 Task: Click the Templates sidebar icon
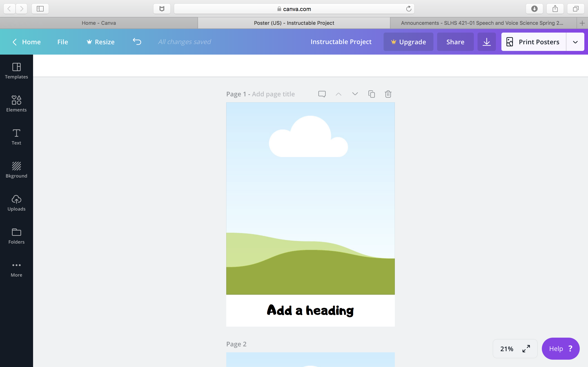tap(16, 70)
